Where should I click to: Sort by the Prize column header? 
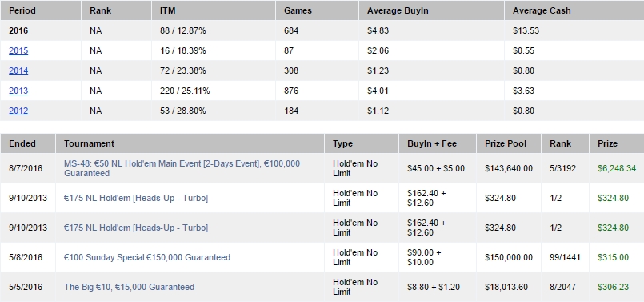click(x=607, y=143)
